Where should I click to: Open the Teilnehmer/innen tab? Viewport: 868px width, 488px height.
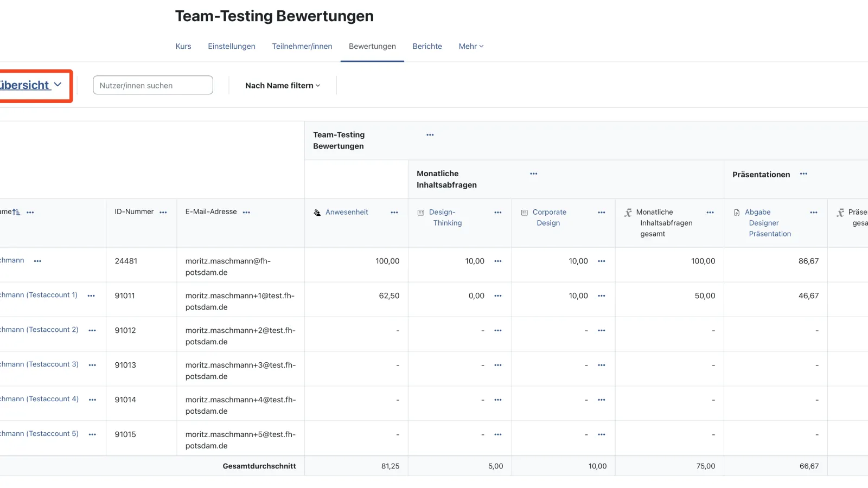coord(302,46)
